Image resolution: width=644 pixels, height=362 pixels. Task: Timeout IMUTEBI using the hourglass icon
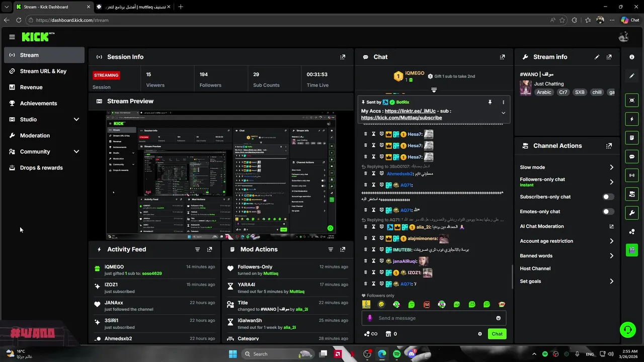pyautogui.click(x=373, y=249)
